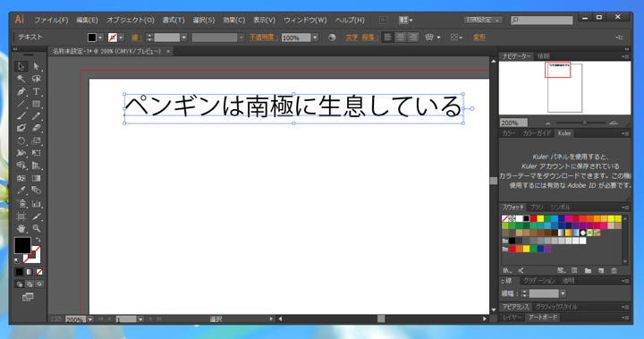Select the Rectangle tool
This screenshot has width=644, height=339.
click(36, 104)
